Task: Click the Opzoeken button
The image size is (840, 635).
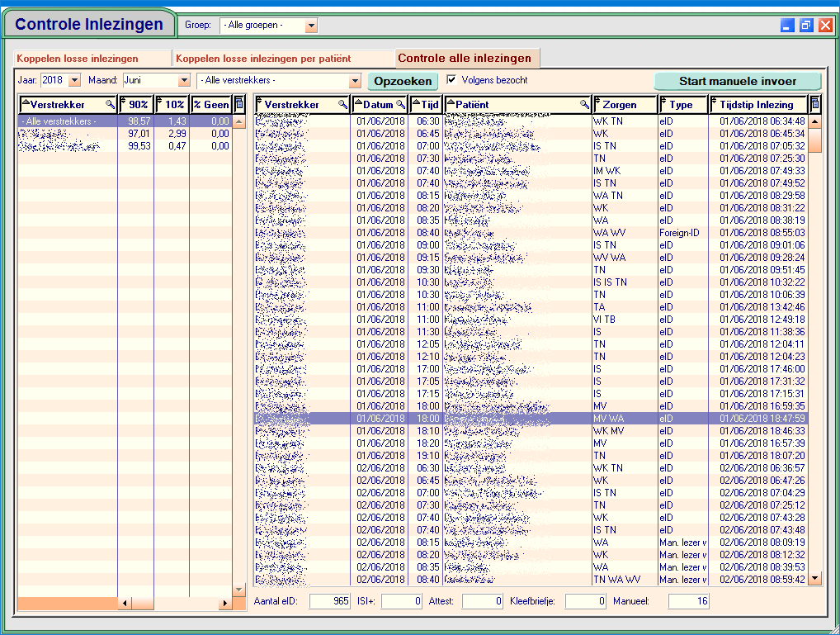Action: click(x=402, y=81)
